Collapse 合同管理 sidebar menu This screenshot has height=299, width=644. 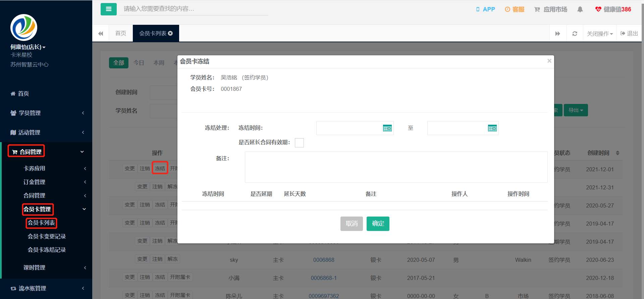47,152
